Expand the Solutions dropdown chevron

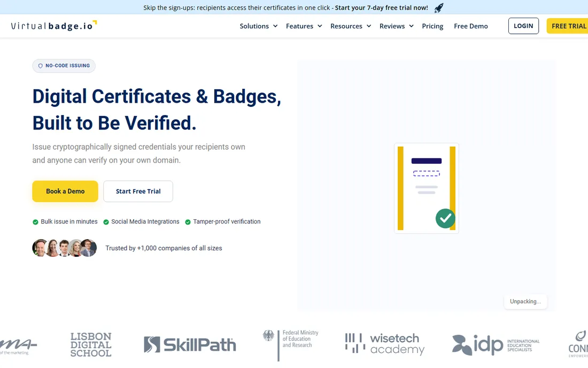tap(275, 26)
